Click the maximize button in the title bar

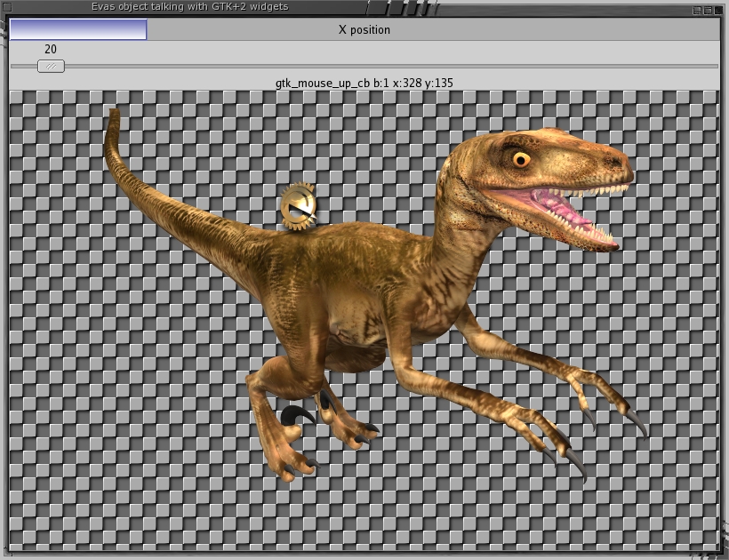coord(708,11)
